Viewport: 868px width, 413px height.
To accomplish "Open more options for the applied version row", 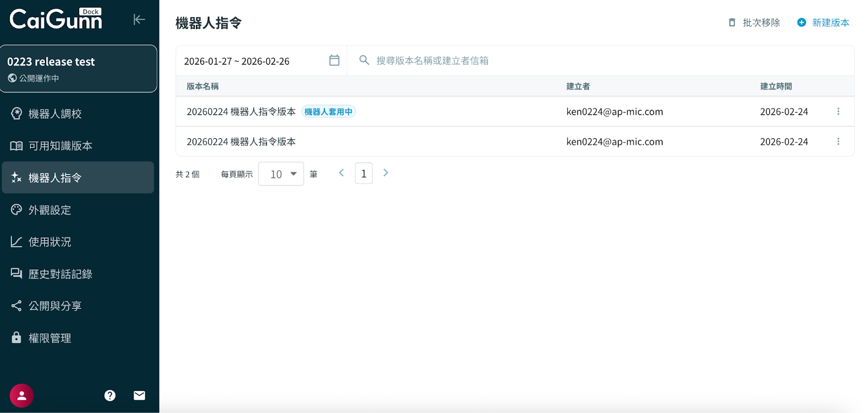I will (838, 112).
